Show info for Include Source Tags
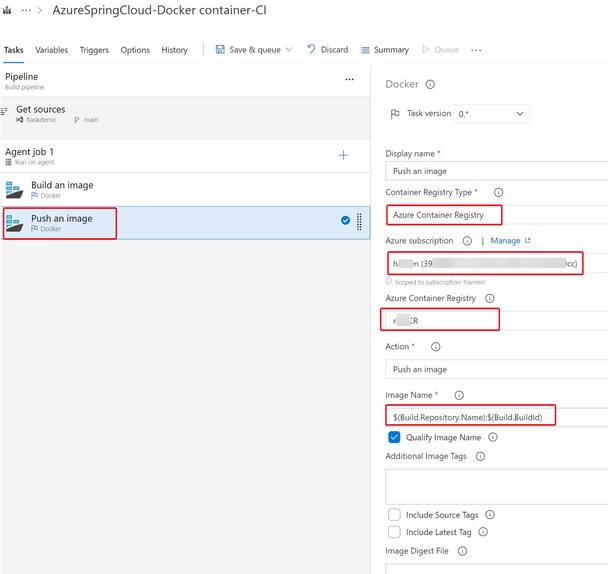The width and height of the screenshot is (608, 574). 490,515
